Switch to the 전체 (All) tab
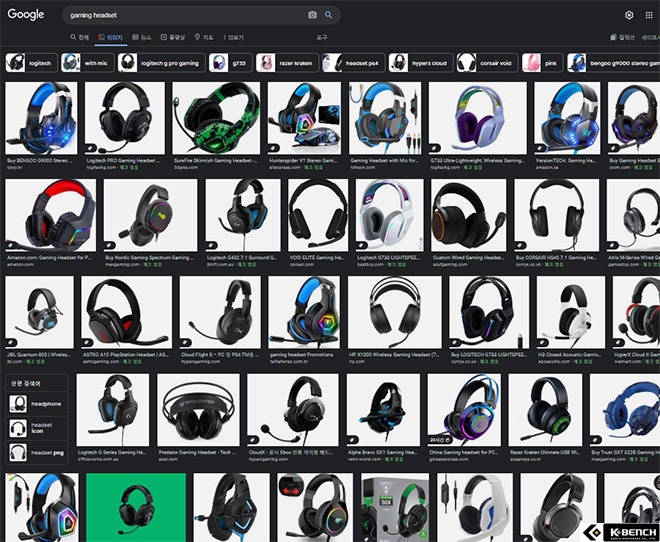 tap(80, 37)
